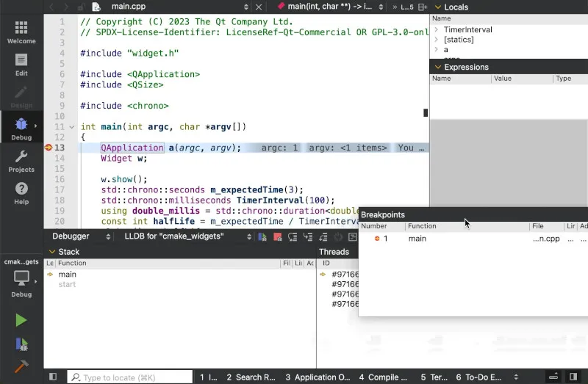Open the Application Output pane
This screenshot has width=588, height=384.
point(318,377)
